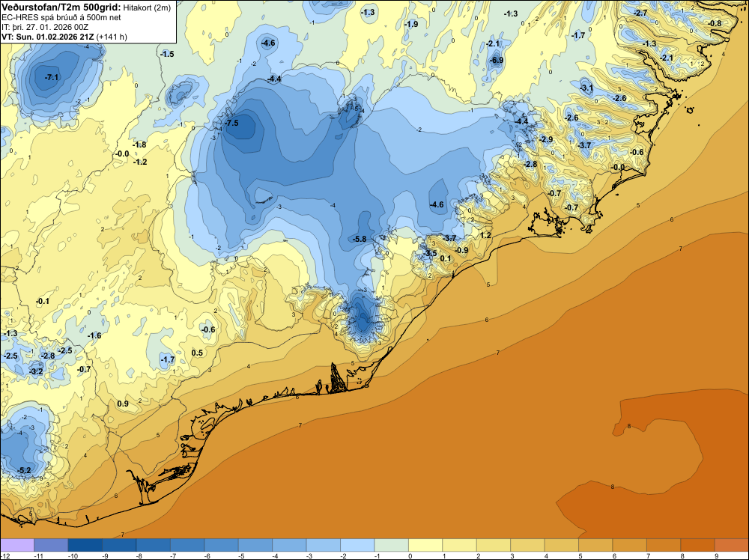Click the -1.8 temperature label
This screenshot has width=749, height=560.
[139, 144]
